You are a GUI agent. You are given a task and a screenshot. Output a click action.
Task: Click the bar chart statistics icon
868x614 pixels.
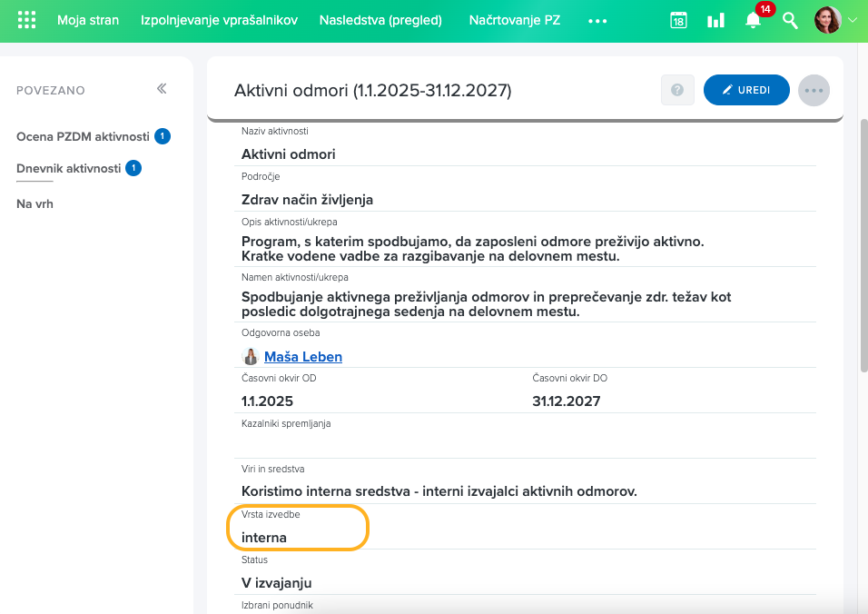[715, 19]
